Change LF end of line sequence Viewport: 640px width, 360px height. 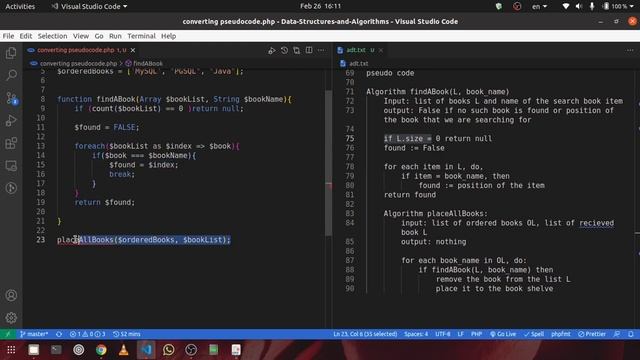pos(460,334)
